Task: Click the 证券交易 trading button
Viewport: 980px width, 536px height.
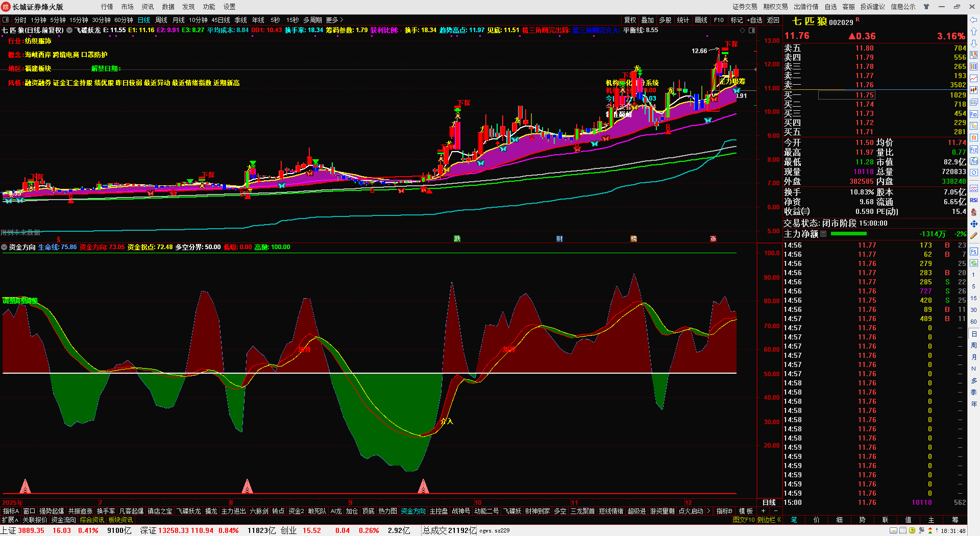Action: pos(745,7)
